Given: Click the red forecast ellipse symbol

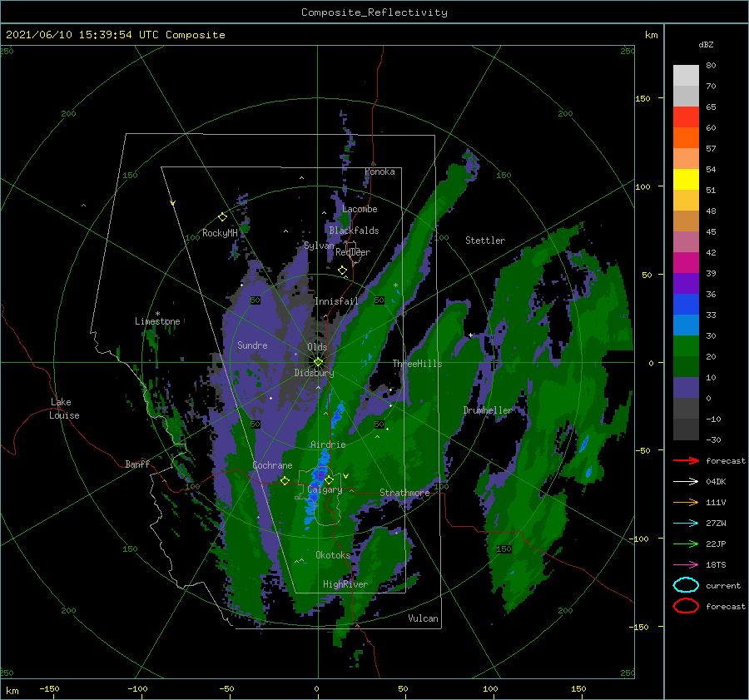Looking at the screenshot, I should tap(686, 606).
